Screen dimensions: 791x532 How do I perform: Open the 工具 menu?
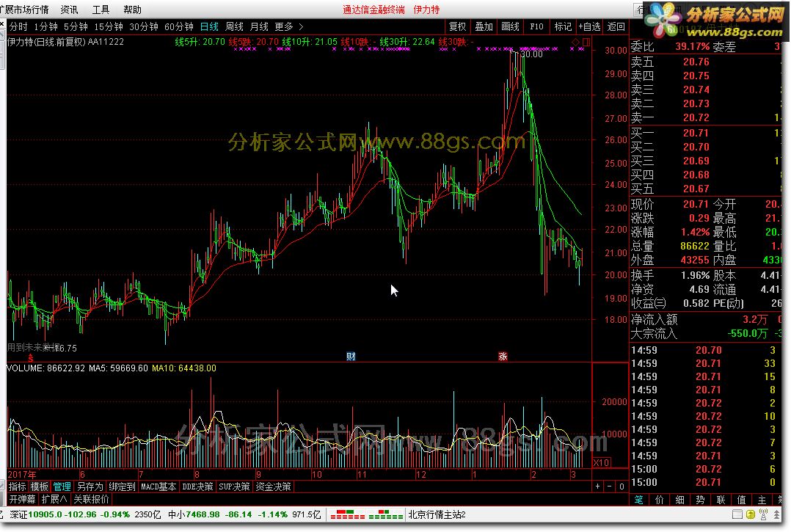click(101, 10)
